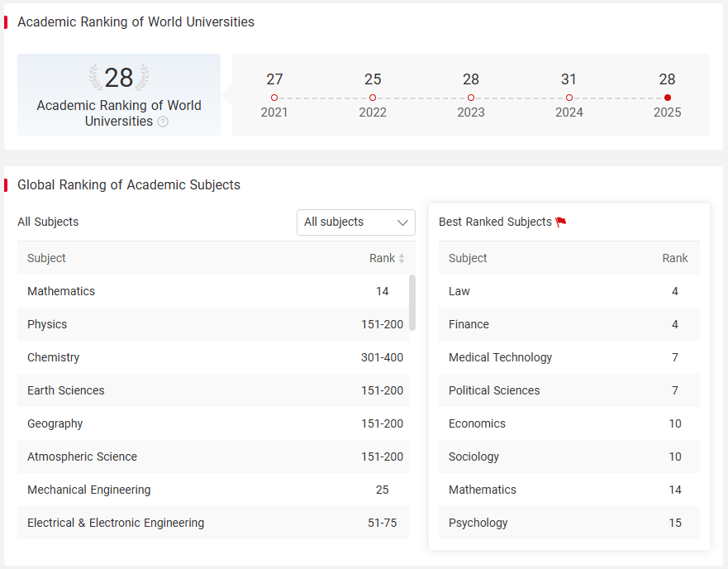Screen dimensions: 728x569
Task: Click the dropdown chevron arrow
Action: tap(402, 222)
